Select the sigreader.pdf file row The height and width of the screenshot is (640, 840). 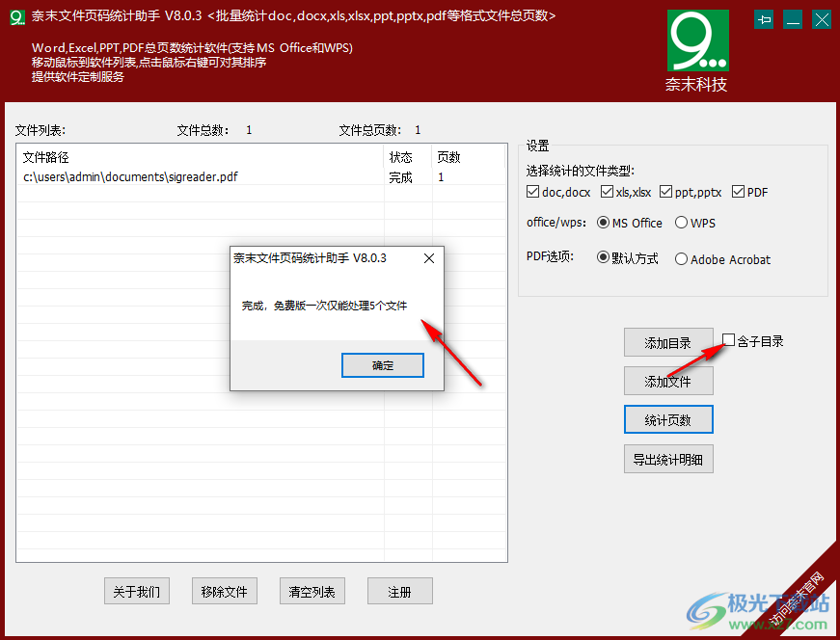coord(261,176)
